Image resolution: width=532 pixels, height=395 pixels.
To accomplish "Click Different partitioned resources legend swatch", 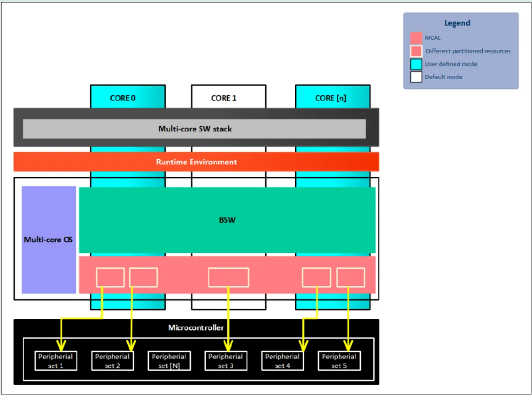I will click(416, 51).
